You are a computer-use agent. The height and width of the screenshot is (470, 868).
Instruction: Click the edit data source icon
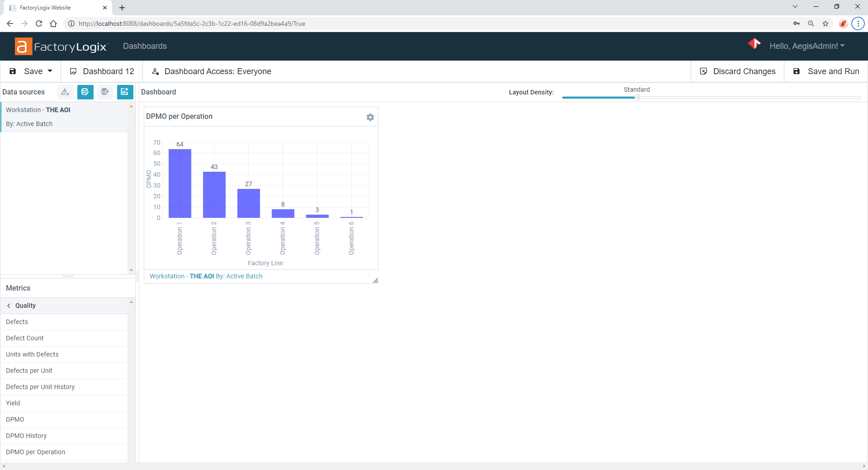point(85,92)
